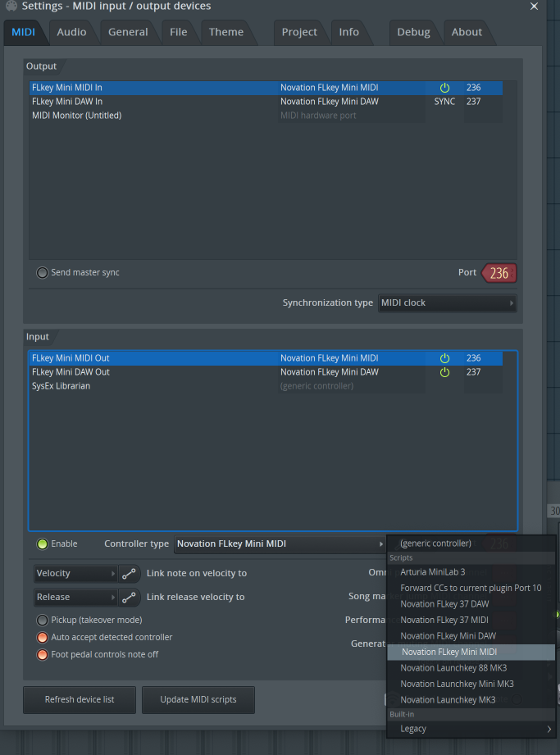Image resolution: width=560 pixels, height=755 pixels.
Task: Choose (generic controller) from controller list
Action: [471, 544]
